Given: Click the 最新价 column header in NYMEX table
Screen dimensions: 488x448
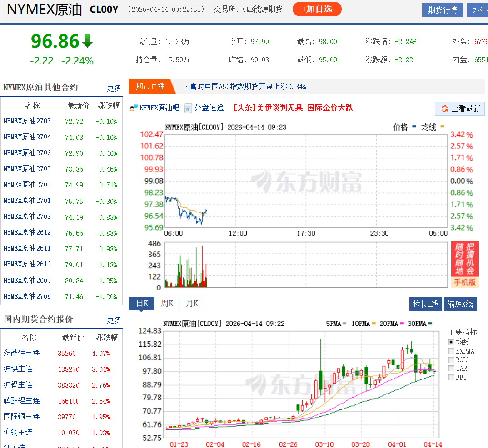Looking at the screenshot, I should tap(78, 105).
